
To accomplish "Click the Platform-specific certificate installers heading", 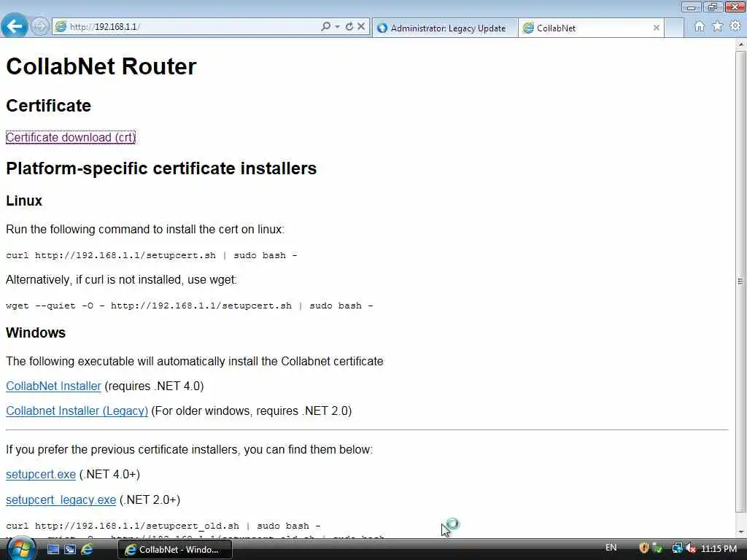I will point(161,168).
